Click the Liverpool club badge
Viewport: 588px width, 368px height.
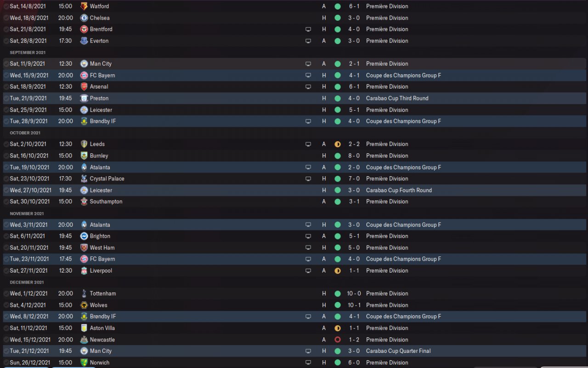tap(84, 271)
